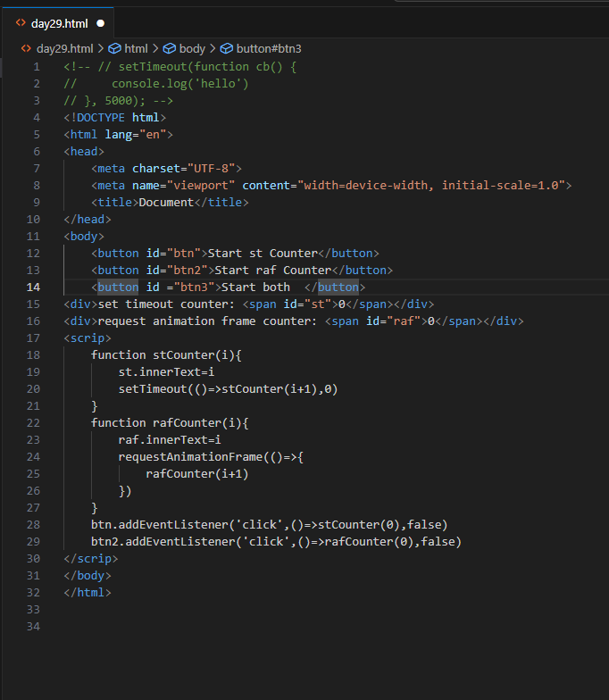Image resolution: width=609 pixels, height=700 pixels.
Task: Click id="st" span attribute
Action: point(307,304)
